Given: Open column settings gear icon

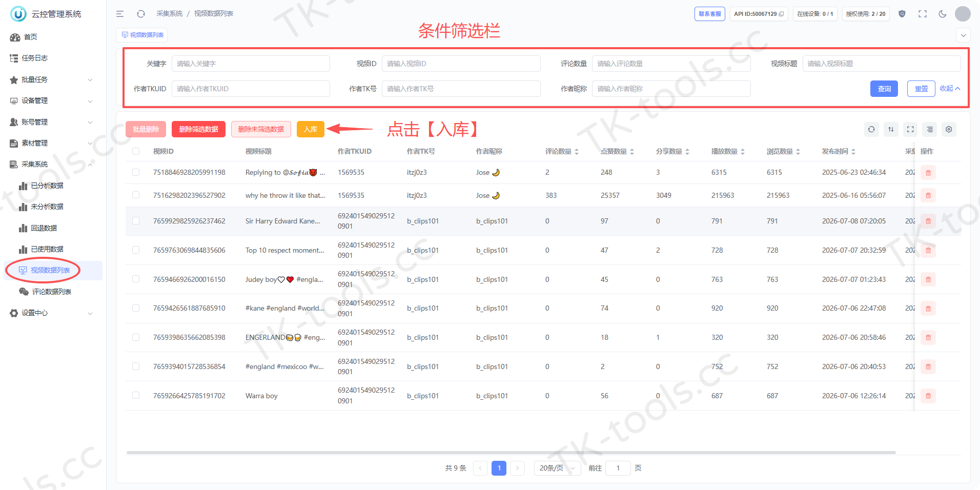Looking at the screenshot, I should tap(949, 129).
